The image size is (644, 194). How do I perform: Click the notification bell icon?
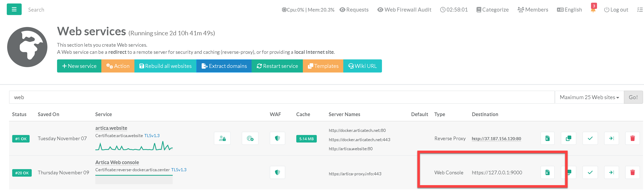[593, 10]
